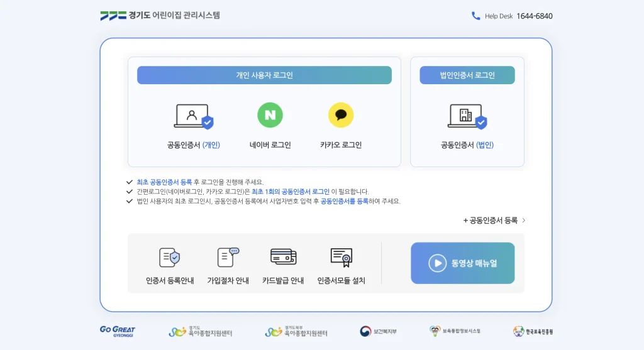Click the Help Desk number 1644-6840
This screenshot has width=644, height=350.
(535, 16)
